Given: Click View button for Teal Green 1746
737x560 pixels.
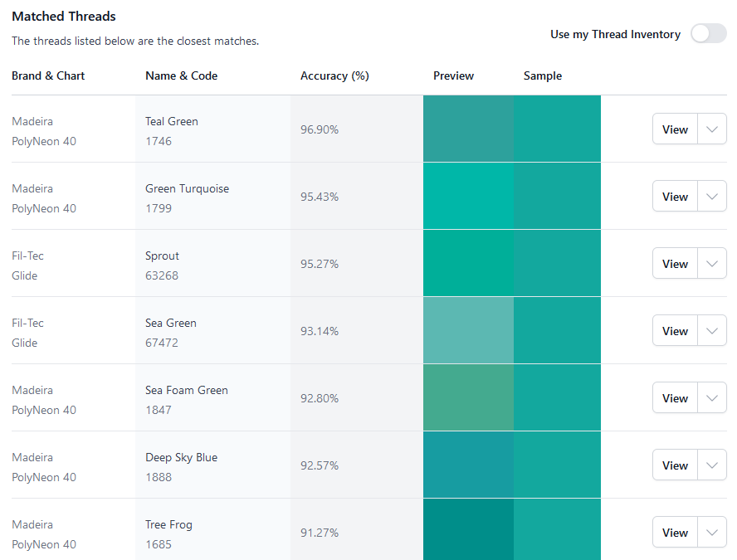Looking at the screenshot, I should click(675, 129).
